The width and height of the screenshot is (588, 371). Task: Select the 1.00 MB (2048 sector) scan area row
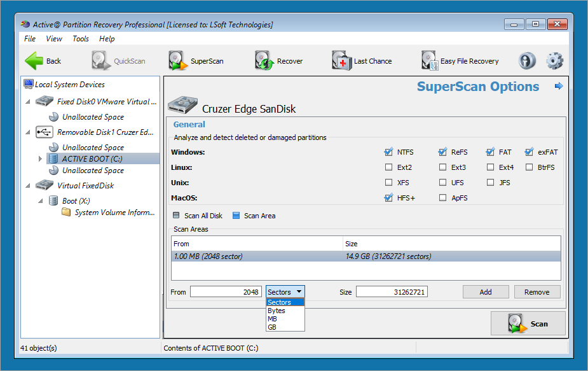click(x=366, y=256)
